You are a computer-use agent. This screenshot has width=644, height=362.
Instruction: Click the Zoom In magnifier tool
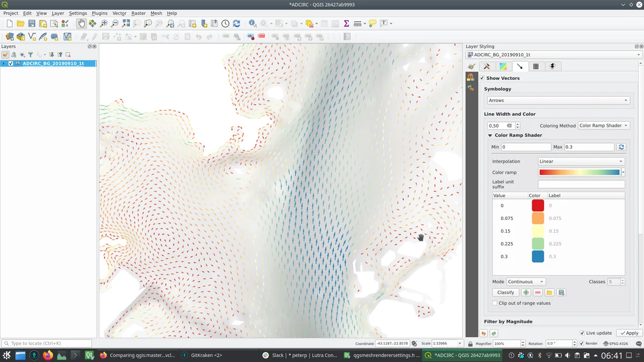point(104,24)
